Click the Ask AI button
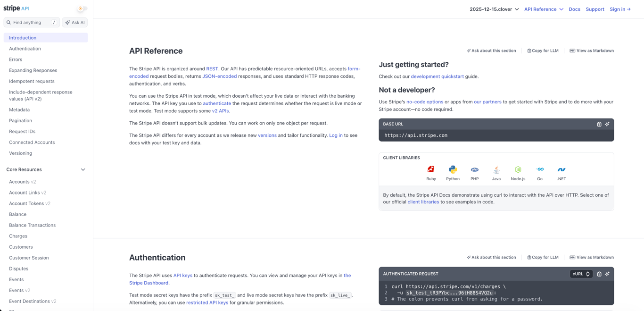The image size is (644, 311). pos(75,22)
